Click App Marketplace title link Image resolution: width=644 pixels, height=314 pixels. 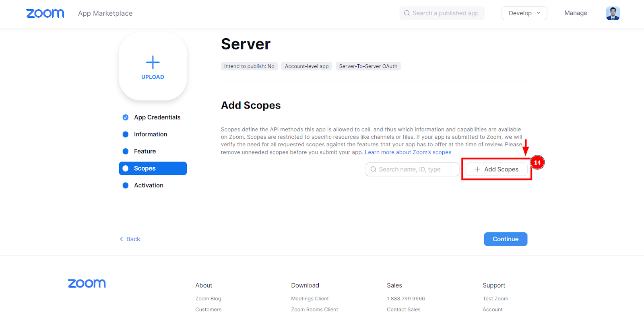105,13
